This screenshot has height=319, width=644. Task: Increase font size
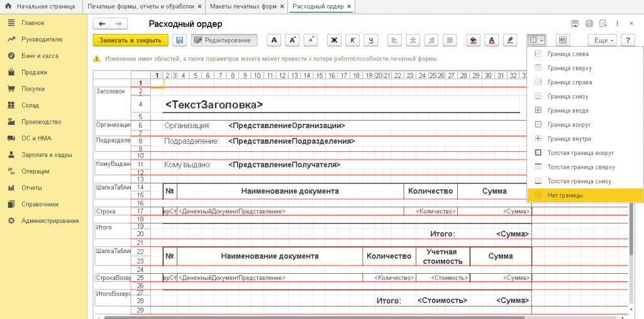[x=292, y=40]
